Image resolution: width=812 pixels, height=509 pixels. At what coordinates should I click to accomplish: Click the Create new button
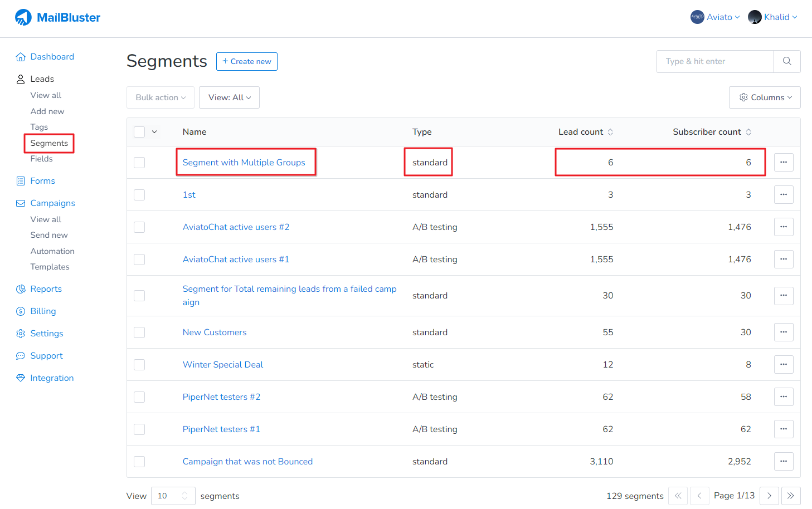(246, 61)
